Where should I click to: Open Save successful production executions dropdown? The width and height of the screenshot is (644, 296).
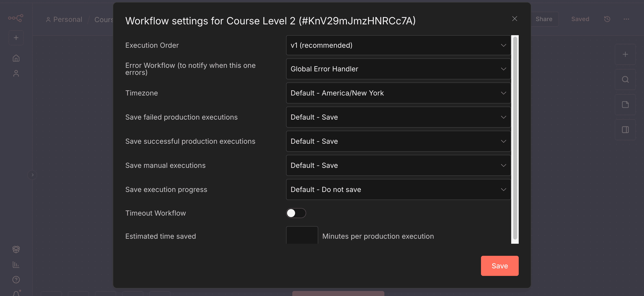coord(398,141)
